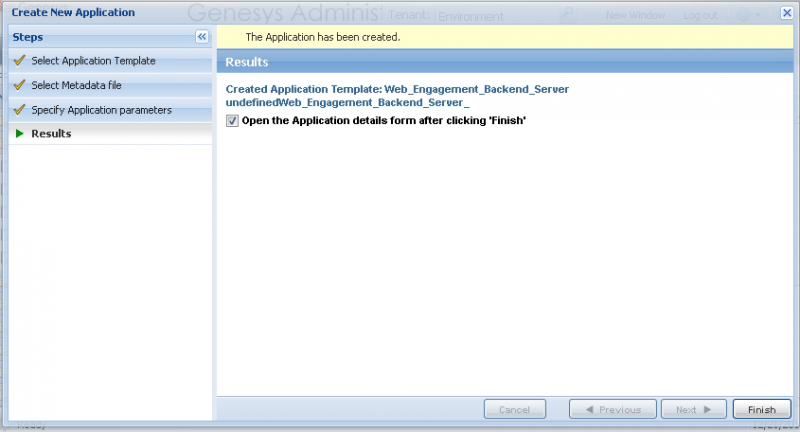Collapse the Steps panel
Screen dimensions: 800x432
[x=201, y=36]
